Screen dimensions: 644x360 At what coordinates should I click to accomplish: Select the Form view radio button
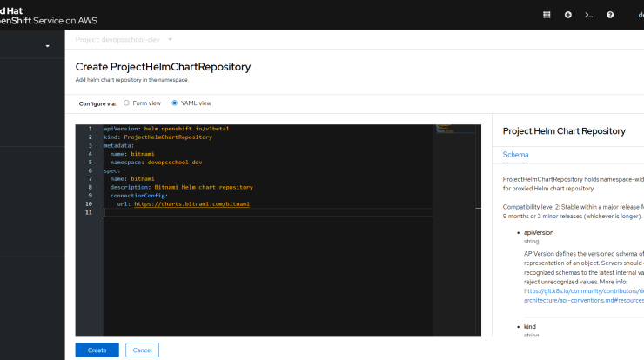pos(126,103)
